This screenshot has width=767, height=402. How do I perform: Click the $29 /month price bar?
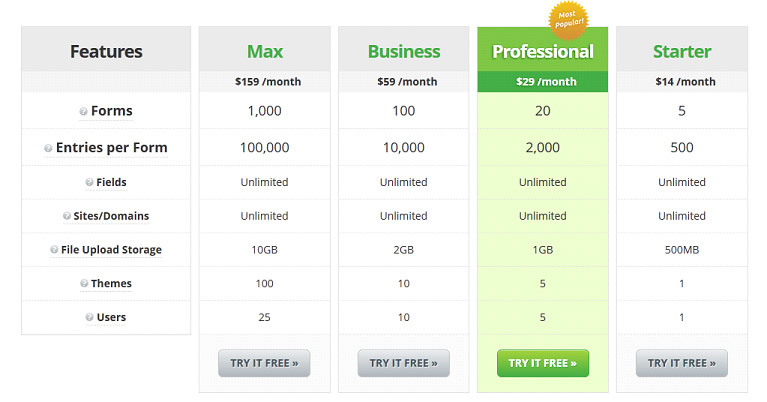coord(543,82)
